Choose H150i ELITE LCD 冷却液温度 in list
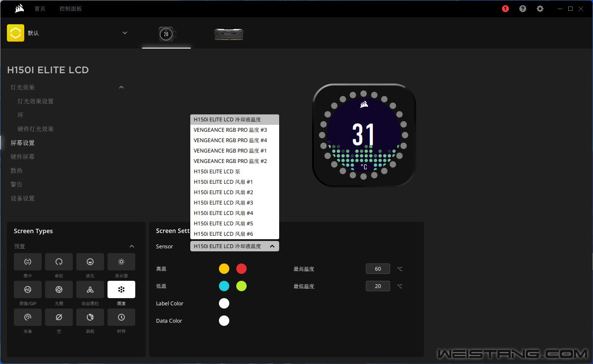 coord(235,120)
